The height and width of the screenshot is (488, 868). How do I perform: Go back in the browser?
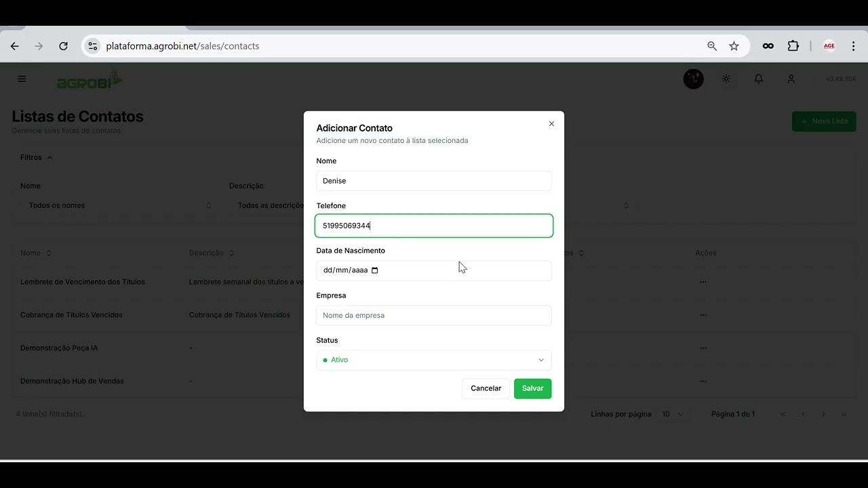tap(15, 46)
